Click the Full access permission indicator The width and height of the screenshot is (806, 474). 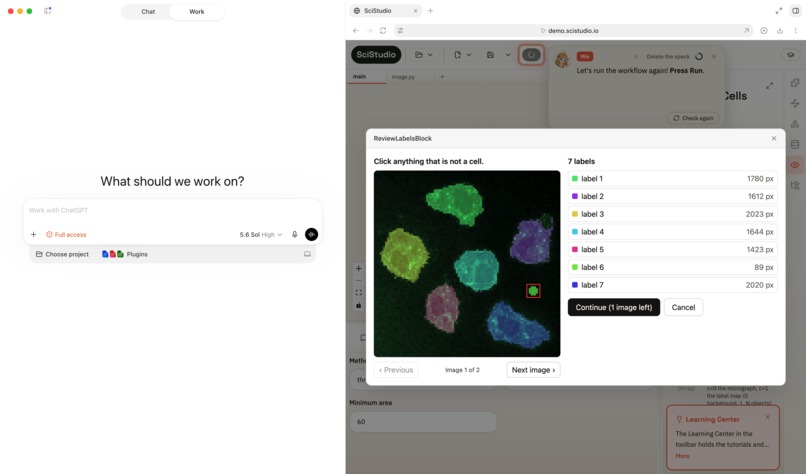tap(66, 234)
